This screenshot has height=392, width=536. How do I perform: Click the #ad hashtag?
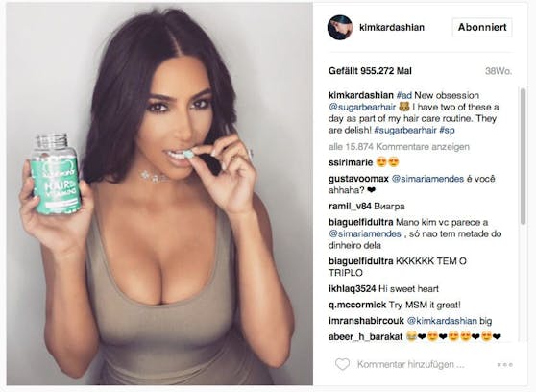pos(404,95)
